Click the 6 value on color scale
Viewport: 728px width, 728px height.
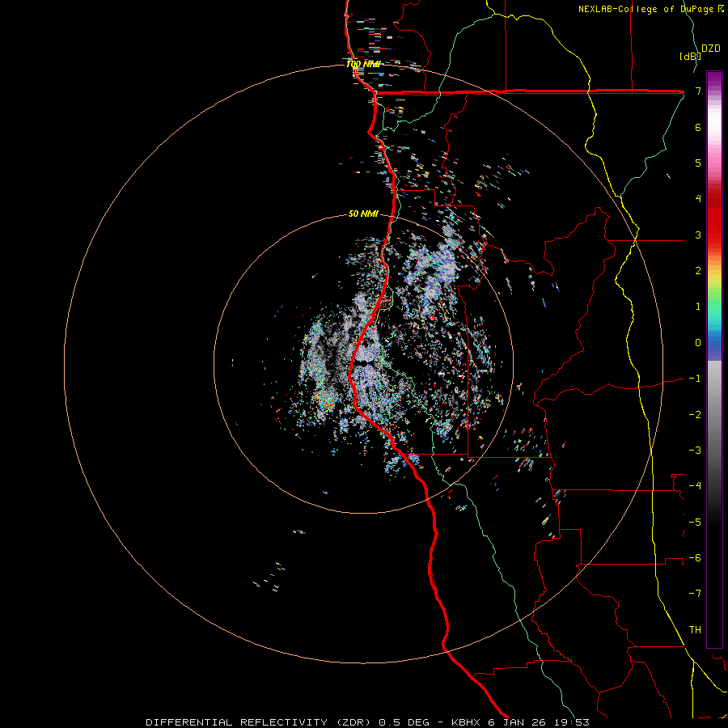pos(698,127)
